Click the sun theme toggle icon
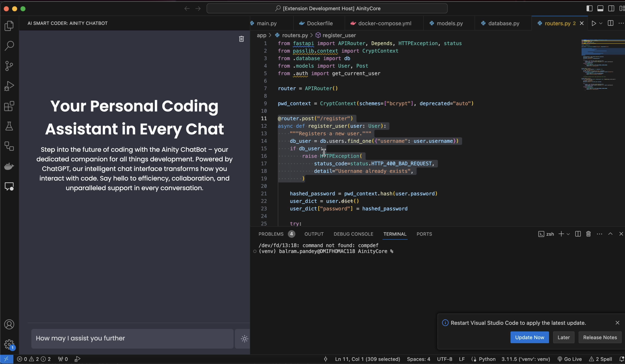The width and height of the screenshot is (625, 364). [x=244, y=339]
